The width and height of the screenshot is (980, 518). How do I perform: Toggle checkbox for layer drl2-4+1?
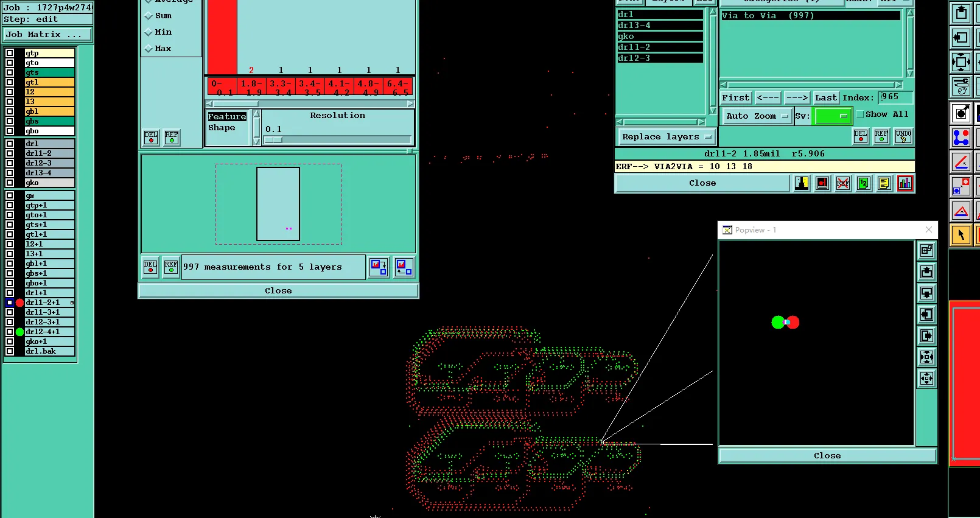click(10, 332)
